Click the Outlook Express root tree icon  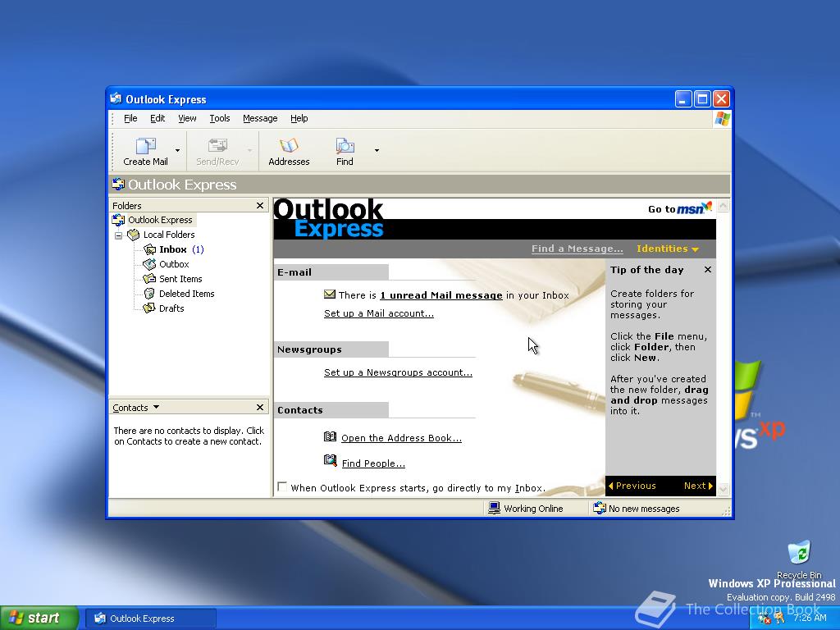coord(118,220)
